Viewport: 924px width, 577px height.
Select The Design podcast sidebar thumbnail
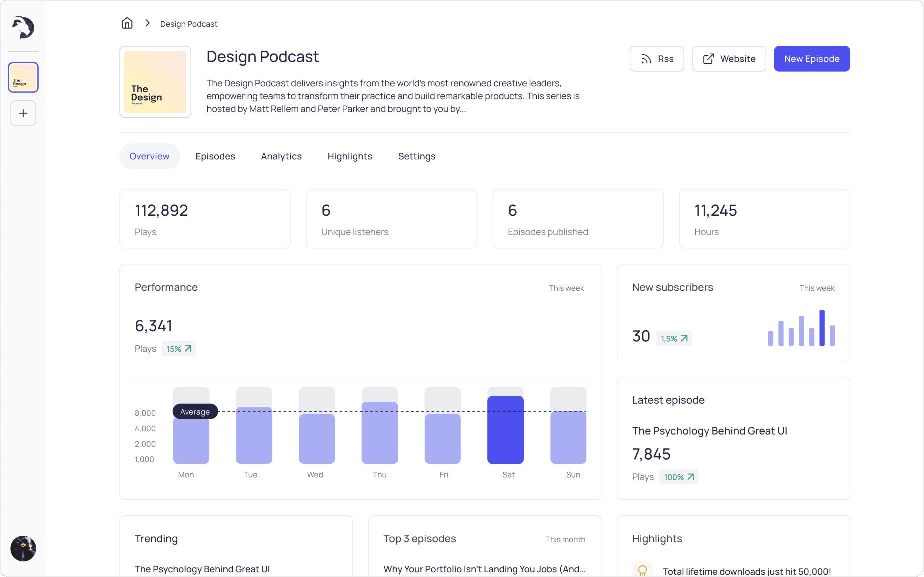[23, 77]
